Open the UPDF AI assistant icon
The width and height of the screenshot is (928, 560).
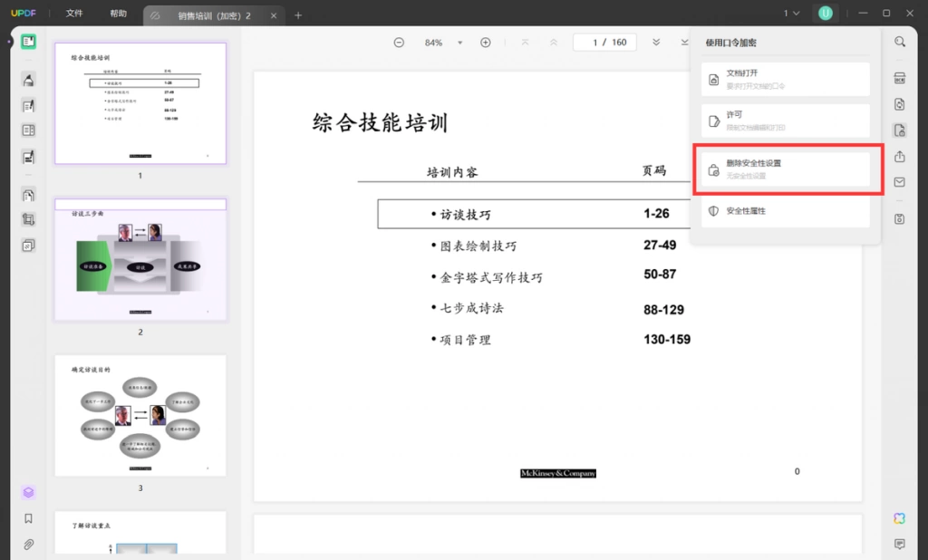(900, 518)
